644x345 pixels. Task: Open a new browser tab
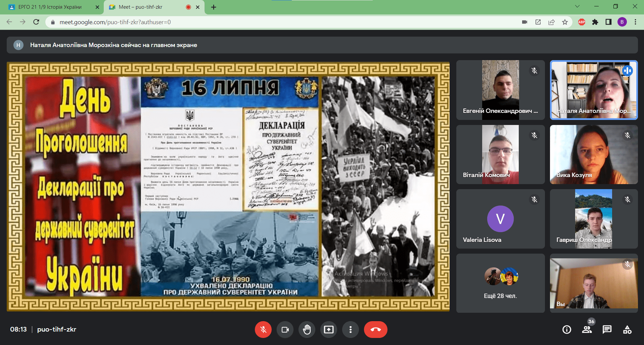coord(214,7)
